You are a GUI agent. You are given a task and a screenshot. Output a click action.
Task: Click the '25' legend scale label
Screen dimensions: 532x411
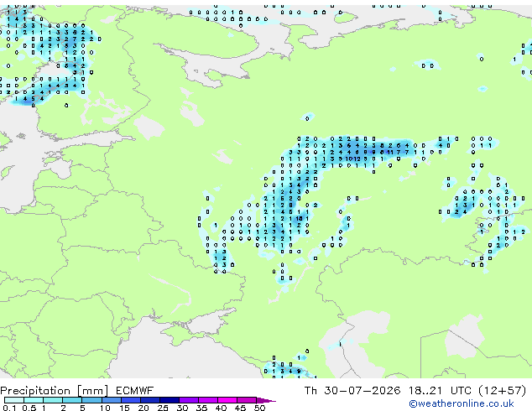(x=163, y=408)
